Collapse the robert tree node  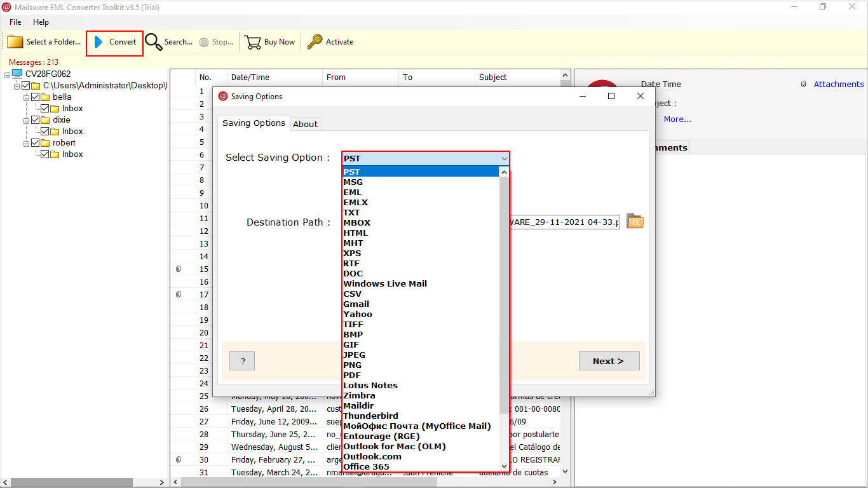(26, 143)
